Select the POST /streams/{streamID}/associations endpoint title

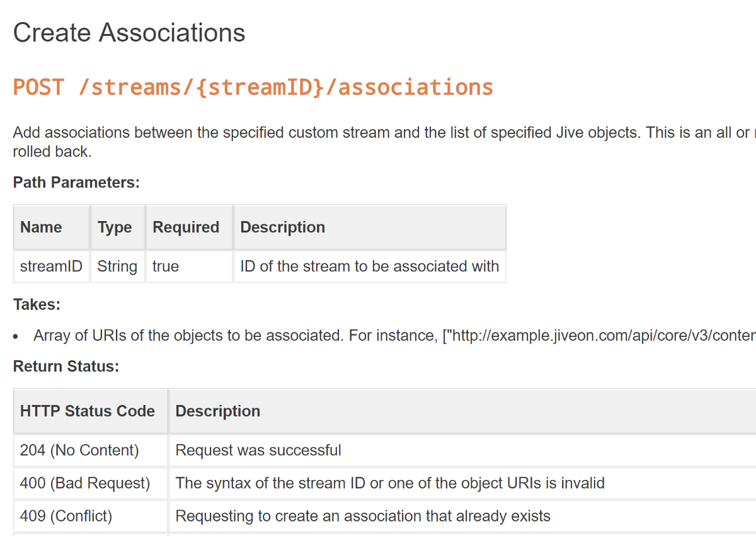coord(253,87)
